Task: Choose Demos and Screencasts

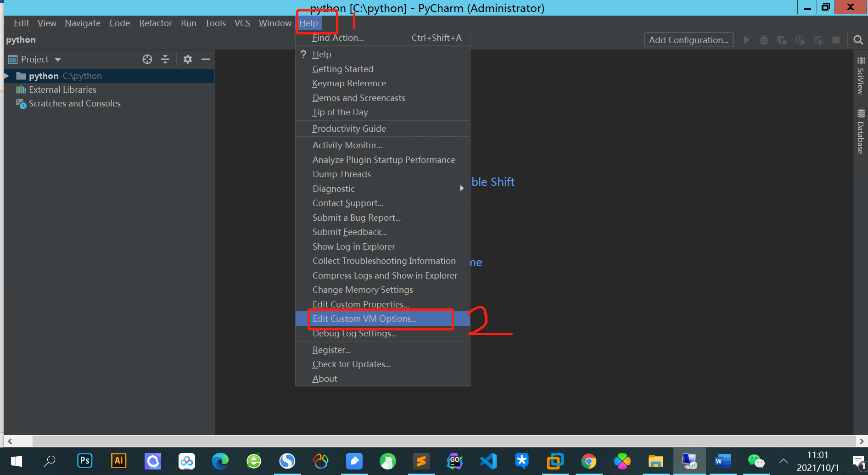Action: click(383, 98)
